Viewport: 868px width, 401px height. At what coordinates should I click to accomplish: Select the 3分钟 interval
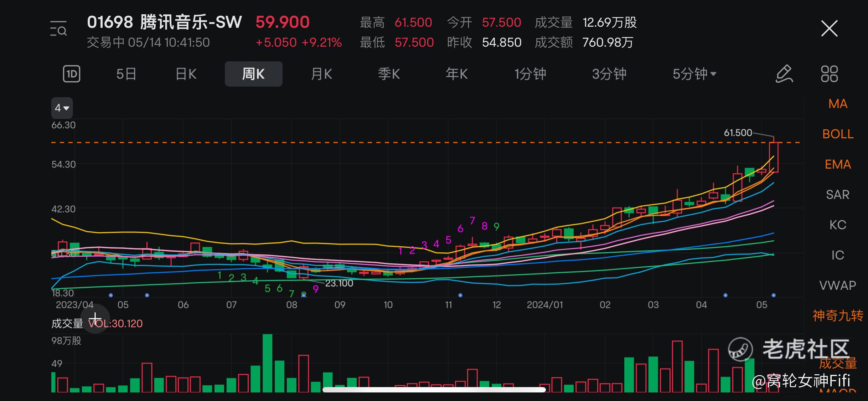point(609,74)
